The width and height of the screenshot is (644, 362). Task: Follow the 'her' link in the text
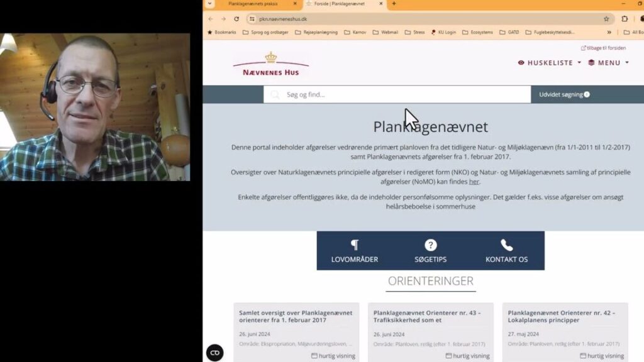[474, 182]
